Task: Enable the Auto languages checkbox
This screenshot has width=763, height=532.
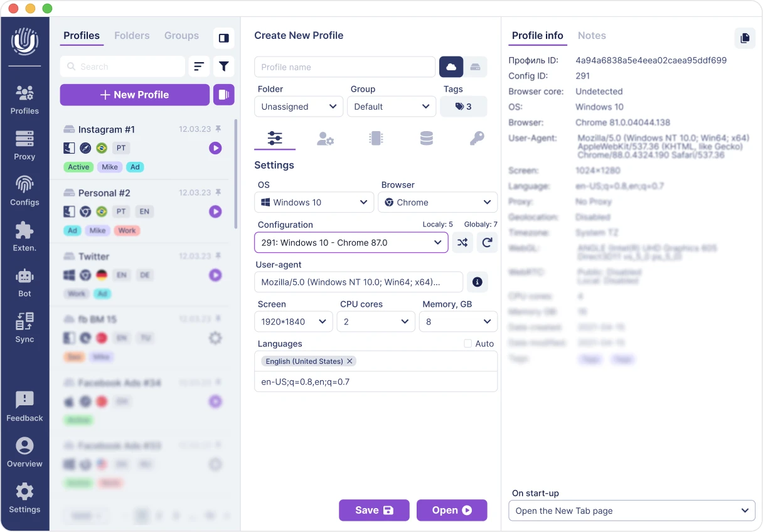Action: tap(467, 344)
